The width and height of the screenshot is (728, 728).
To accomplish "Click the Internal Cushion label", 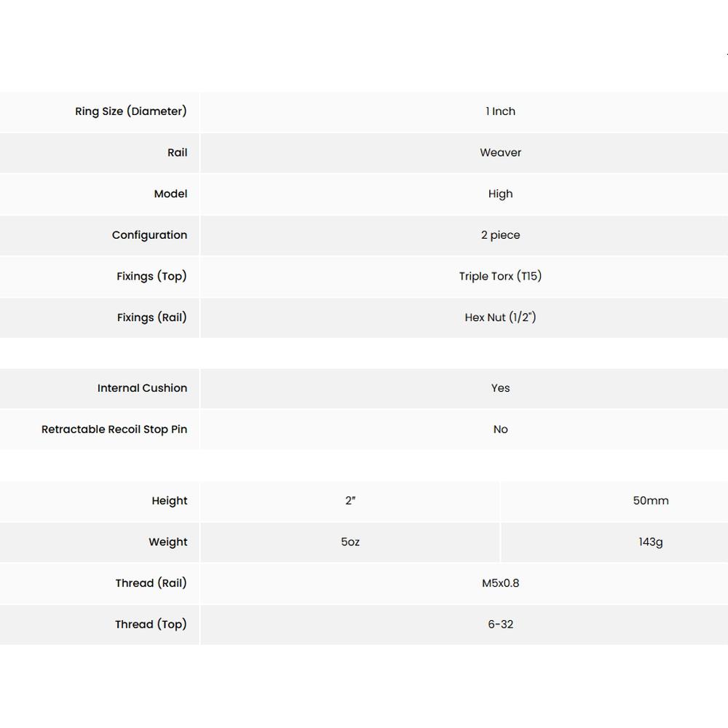I will [142, 388].
